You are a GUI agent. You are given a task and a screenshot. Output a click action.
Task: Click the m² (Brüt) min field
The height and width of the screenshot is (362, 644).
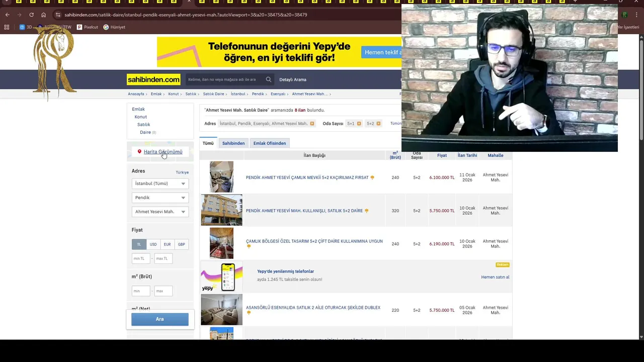tap(141, 291)
